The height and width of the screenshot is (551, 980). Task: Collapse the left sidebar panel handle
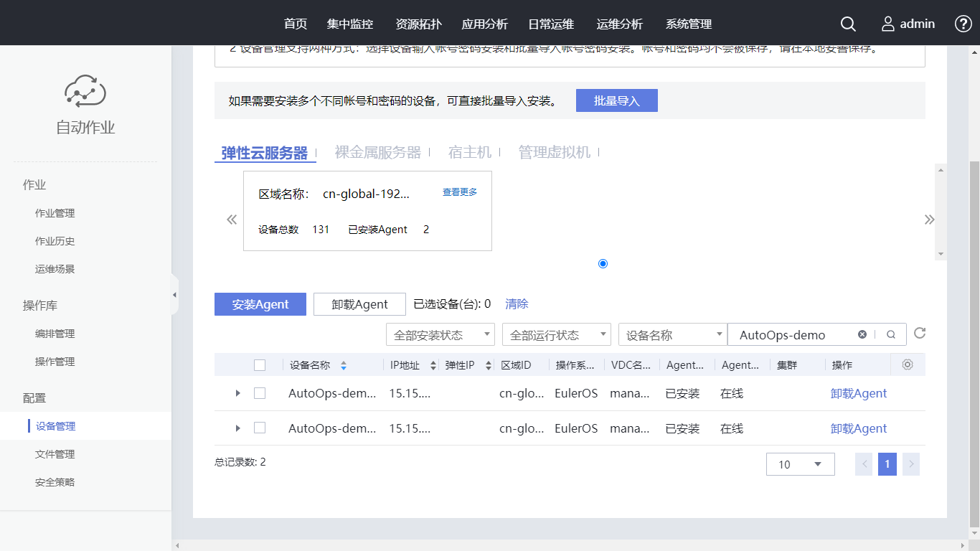[x=174, y=295]
